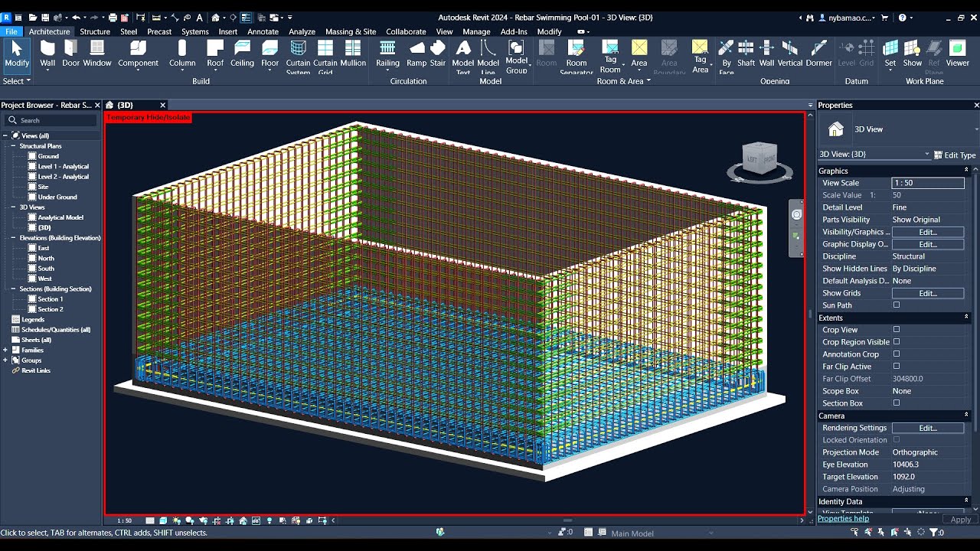
Task: Expand the Groups node
Action: [x=5, y=360]
